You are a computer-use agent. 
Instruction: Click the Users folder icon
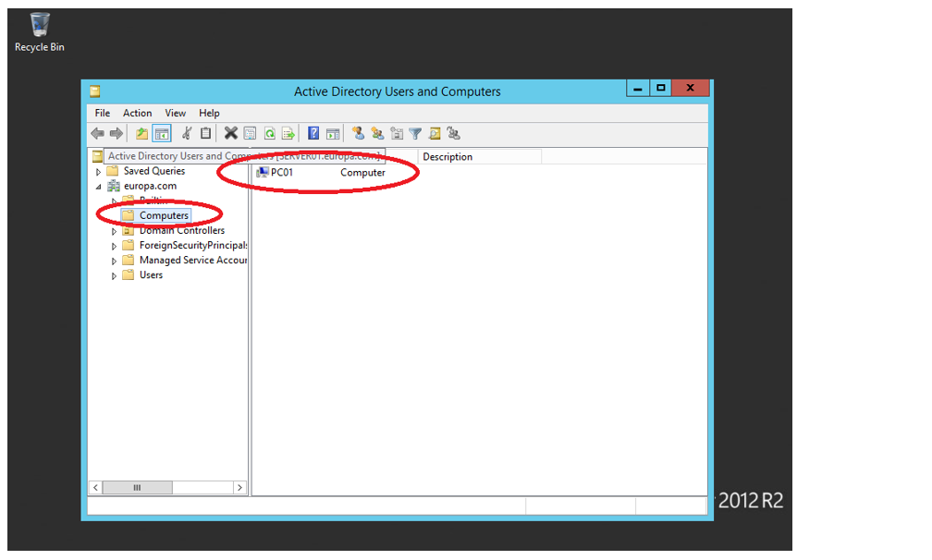[x=128, y=275]
